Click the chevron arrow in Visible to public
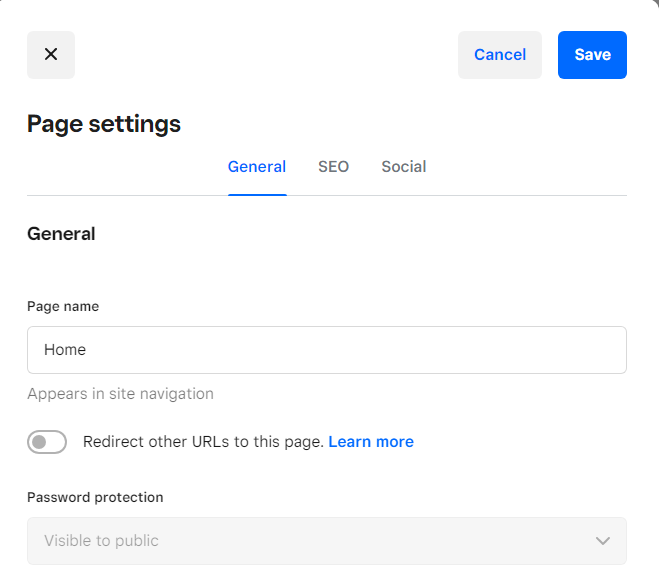Screen dimensions: 659x577 (x=603, y=541)
